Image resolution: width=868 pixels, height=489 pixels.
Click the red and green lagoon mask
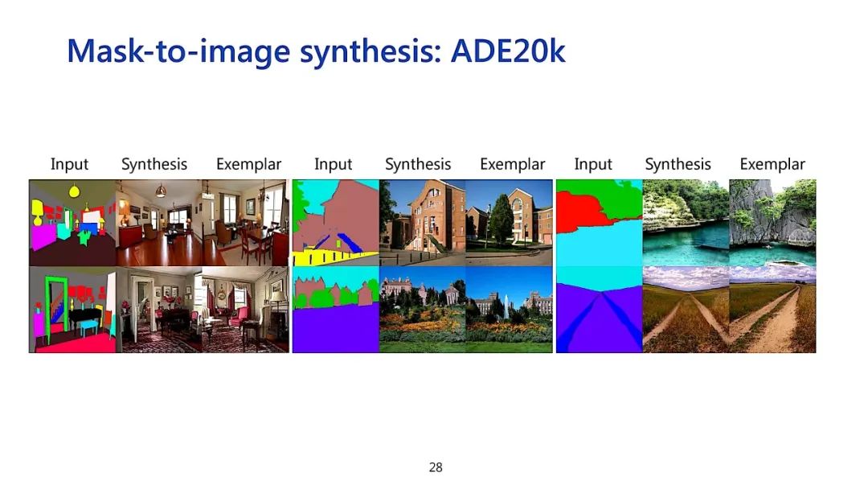tap(600, 223)
